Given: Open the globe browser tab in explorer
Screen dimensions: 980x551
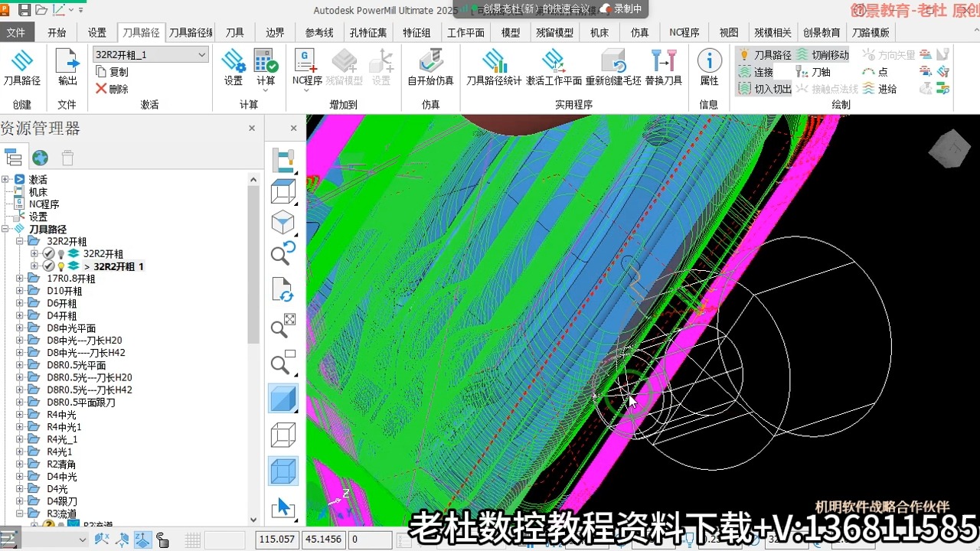Looking at the screenshot, I should [41, 158].
